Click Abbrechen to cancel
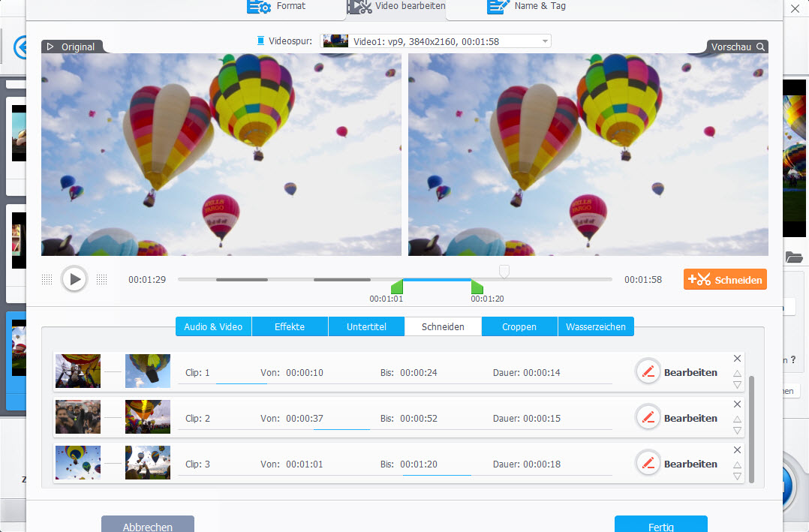The width and height of the screenshot is (809, 532). 148,524
